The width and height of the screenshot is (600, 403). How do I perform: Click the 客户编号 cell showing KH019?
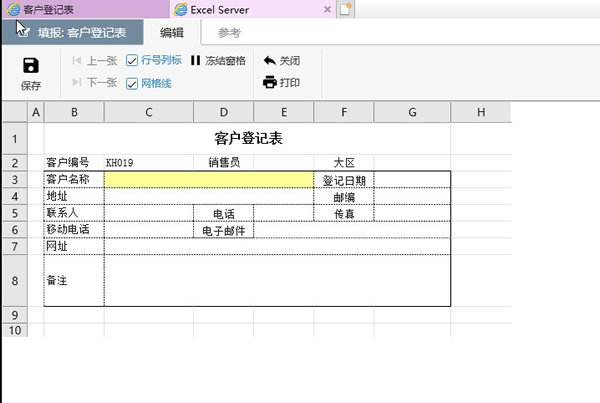(148, 162)
